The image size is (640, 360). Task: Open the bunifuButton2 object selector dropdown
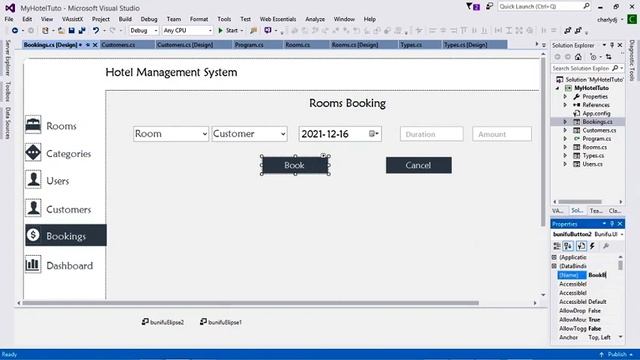coord(622,234)
